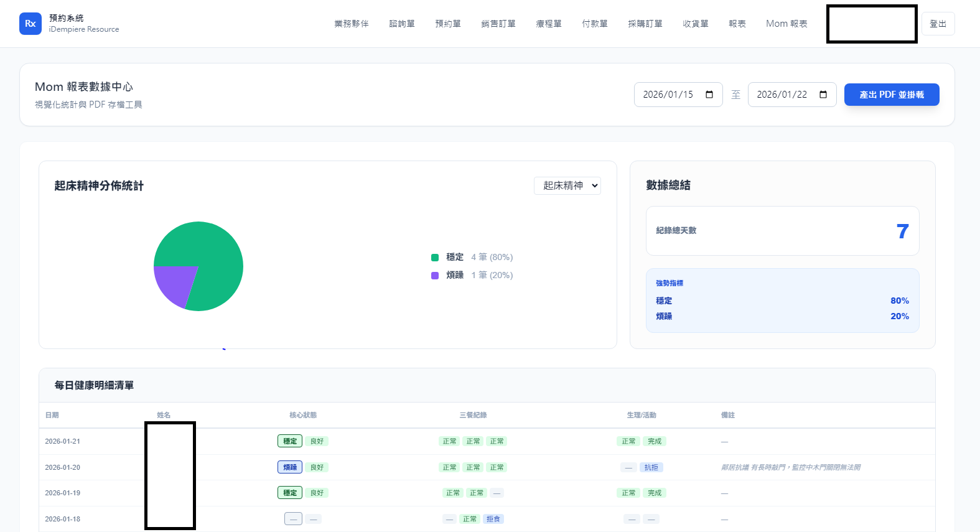Click the 煩躁 badge in 2026-01-20 row

click(x=290, y=467)
